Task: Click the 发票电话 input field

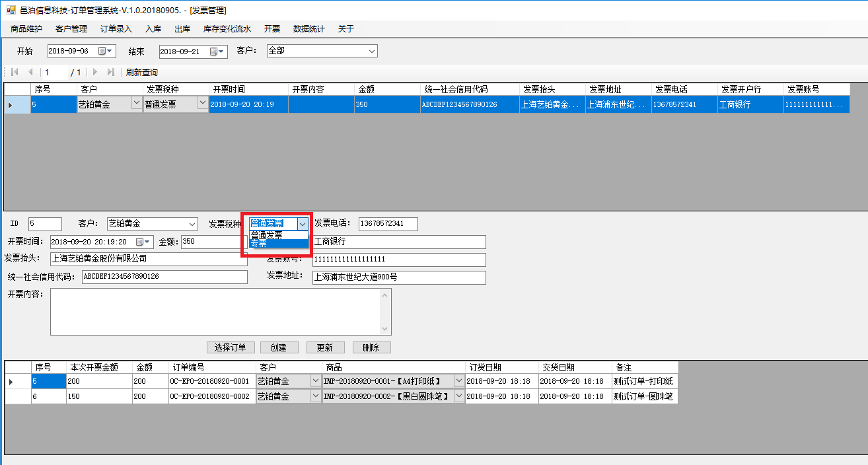Action: click(x=388, y=224)
